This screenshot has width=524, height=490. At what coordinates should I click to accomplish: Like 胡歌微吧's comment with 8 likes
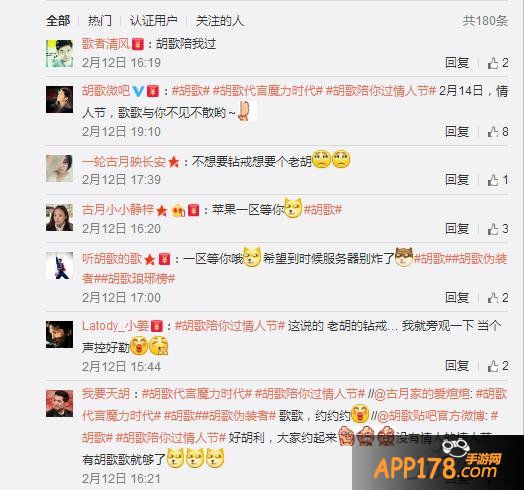point(498,132)
